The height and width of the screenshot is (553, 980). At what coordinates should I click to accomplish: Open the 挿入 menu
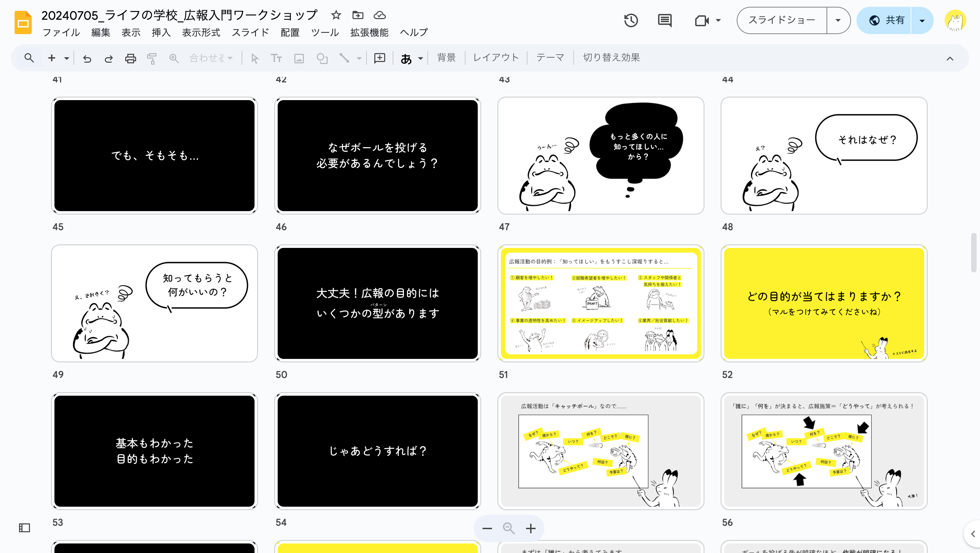click(x=161, y=33)
